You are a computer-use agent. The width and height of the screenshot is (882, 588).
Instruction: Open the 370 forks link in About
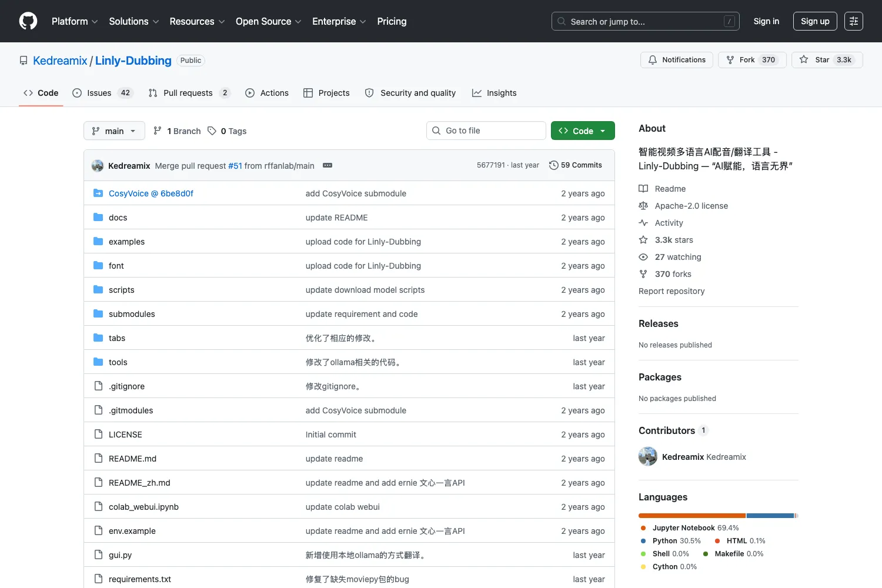point(665,274)
